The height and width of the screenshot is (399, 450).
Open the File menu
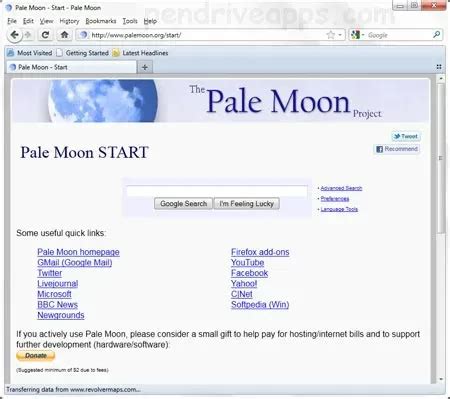[x=12, y=21]
